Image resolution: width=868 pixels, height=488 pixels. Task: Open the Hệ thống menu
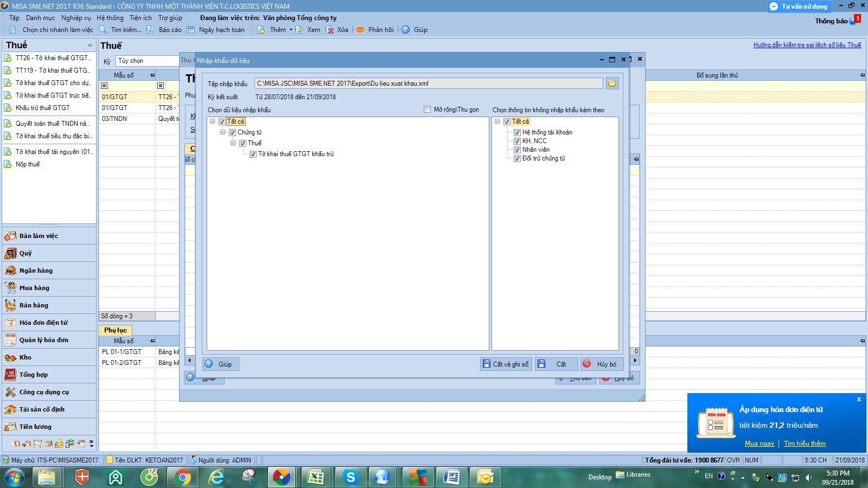tap(110, 18)
